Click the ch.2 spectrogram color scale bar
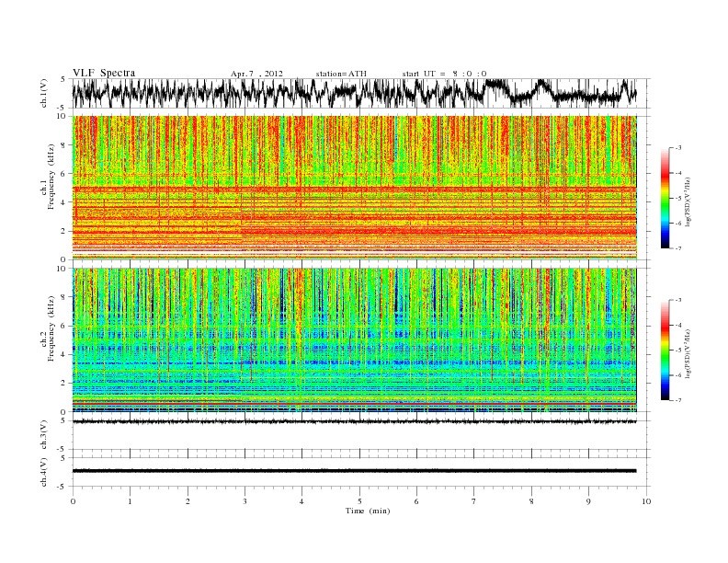This screenshot has height=563, width=728. [x=665, y=350]
